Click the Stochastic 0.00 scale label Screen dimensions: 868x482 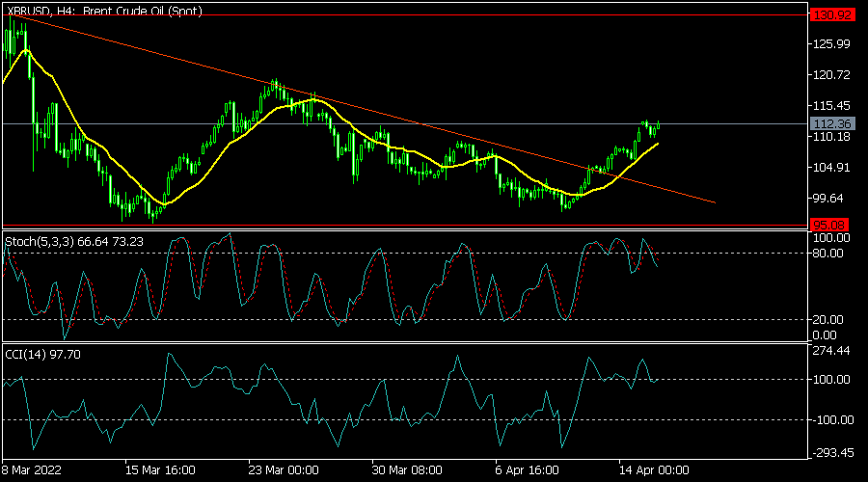point(825,335)
